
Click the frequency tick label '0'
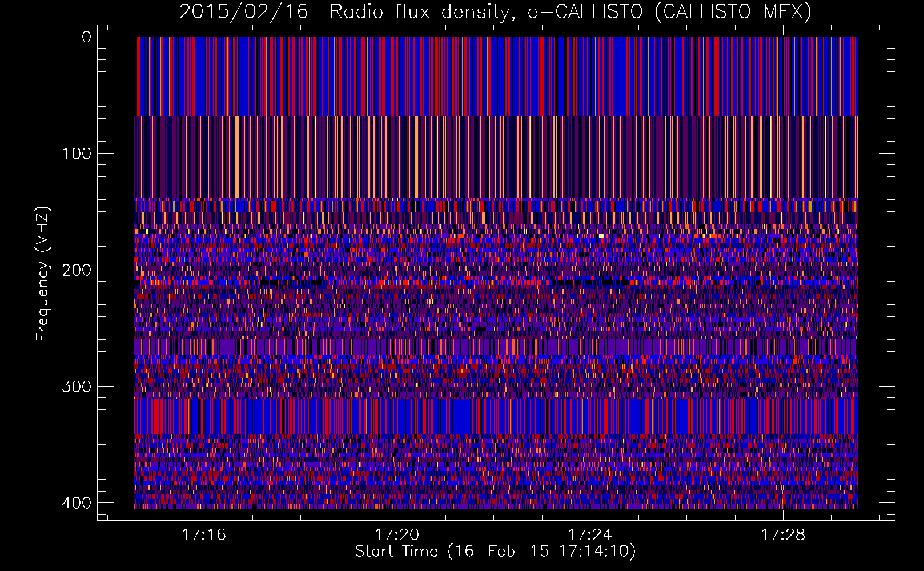(86, 37)
